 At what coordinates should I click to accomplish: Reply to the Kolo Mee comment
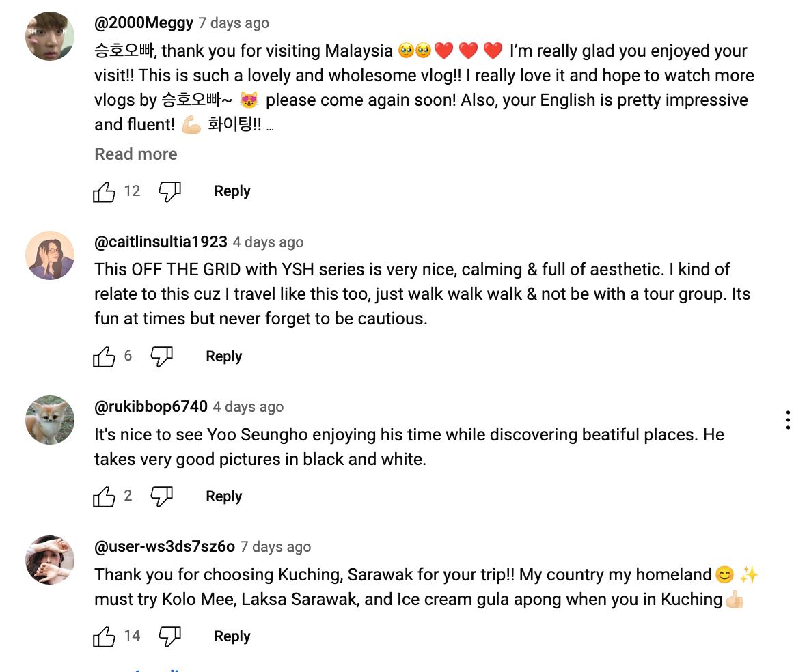232,636
